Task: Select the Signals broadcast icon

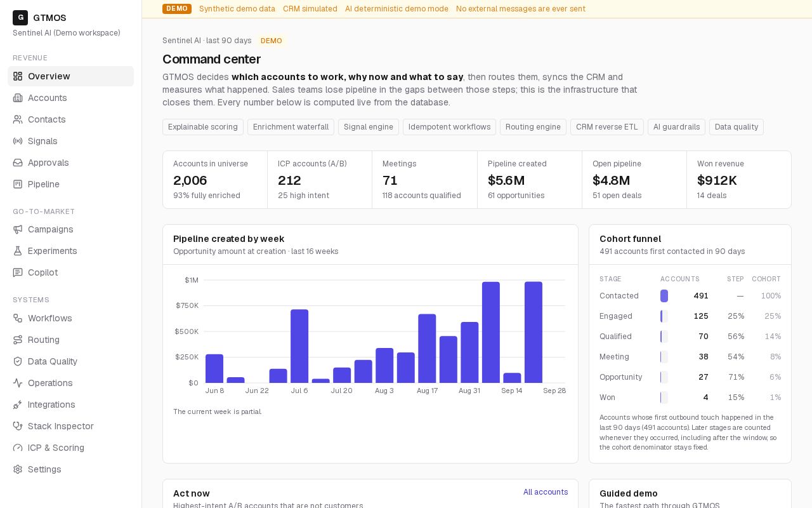Action: click(18, 141)
